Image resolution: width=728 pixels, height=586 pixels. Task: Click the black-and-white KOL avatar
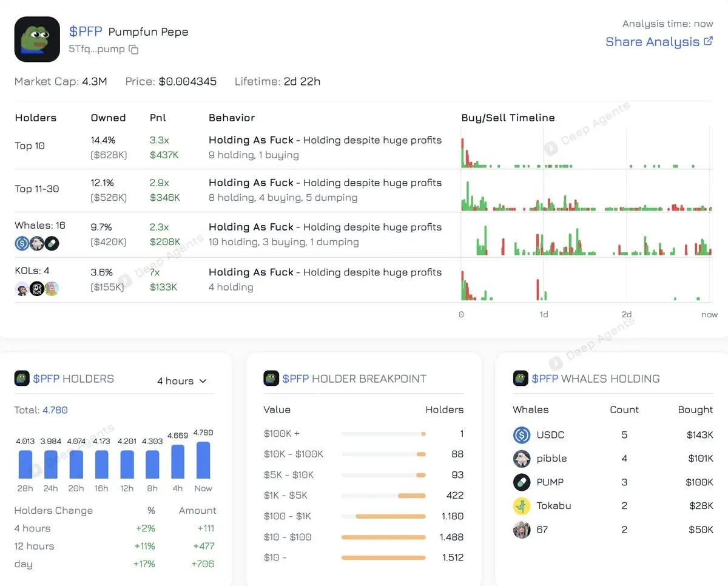[x=37, y=289]
